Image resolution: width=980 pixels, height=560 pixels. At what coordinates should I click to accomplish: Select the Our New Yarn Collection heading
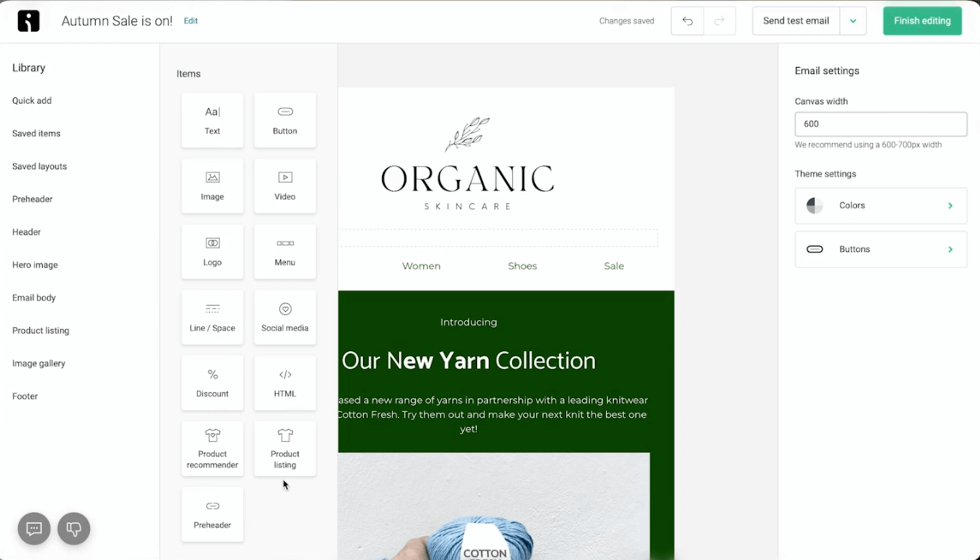(468, 361)
